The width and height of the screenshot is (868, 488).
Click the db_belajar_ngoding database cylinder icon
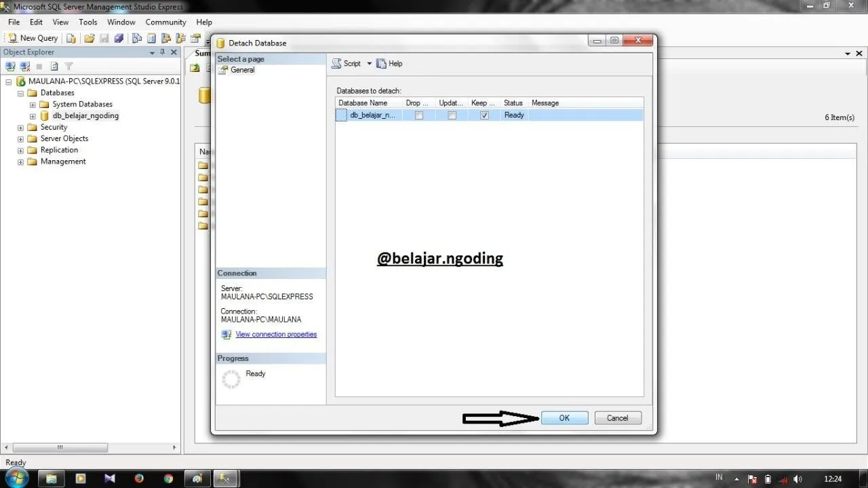click(x=45, y=115)
